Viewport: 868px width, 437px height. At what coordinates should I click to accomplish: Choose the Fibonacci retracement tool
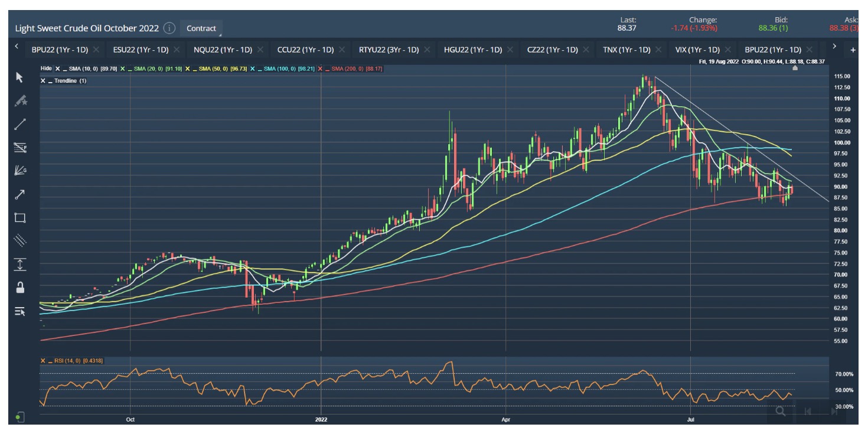[19, 148]
